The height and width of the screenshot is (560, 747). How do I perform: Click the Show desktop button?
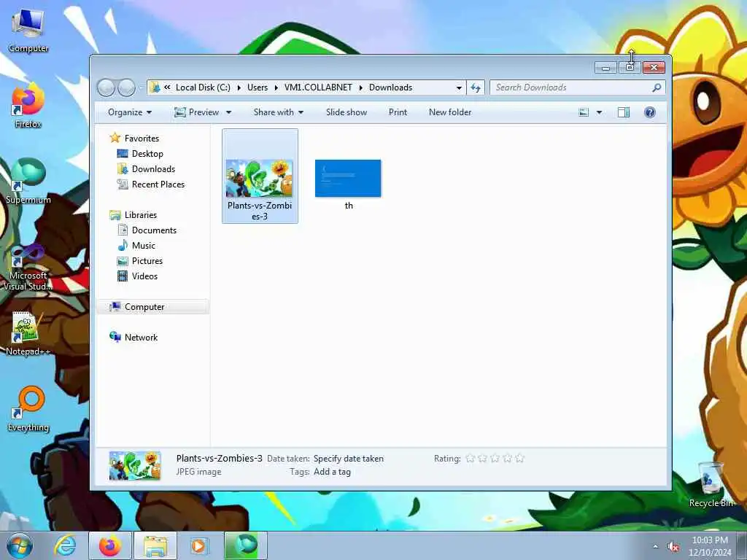(743, 545)
